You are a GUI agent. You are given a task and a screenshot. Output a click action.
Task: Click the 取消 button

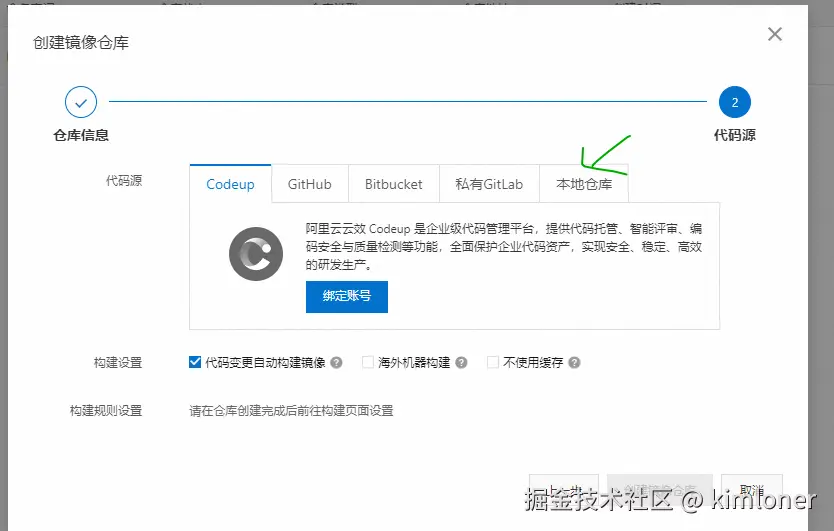(x=752, y=489)
